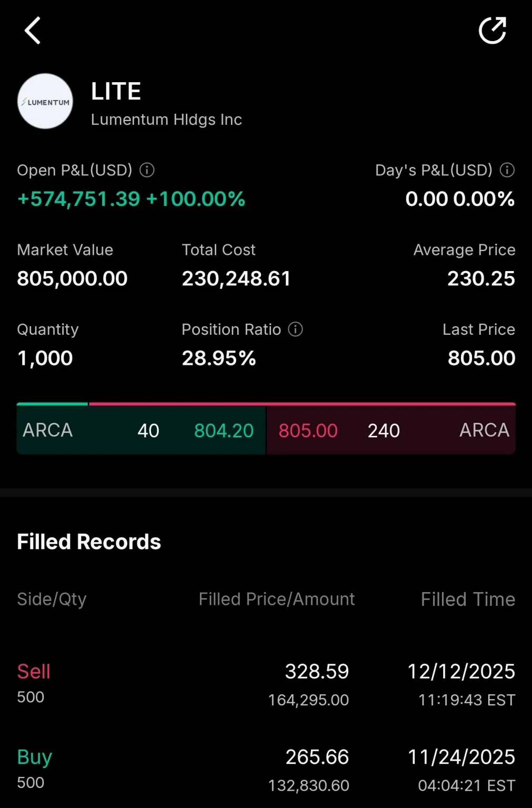Image resolution: width=532 pixels, height=808 pixels.
Task: Tap the Filled Records heading
Action: (x=89, y=542)
